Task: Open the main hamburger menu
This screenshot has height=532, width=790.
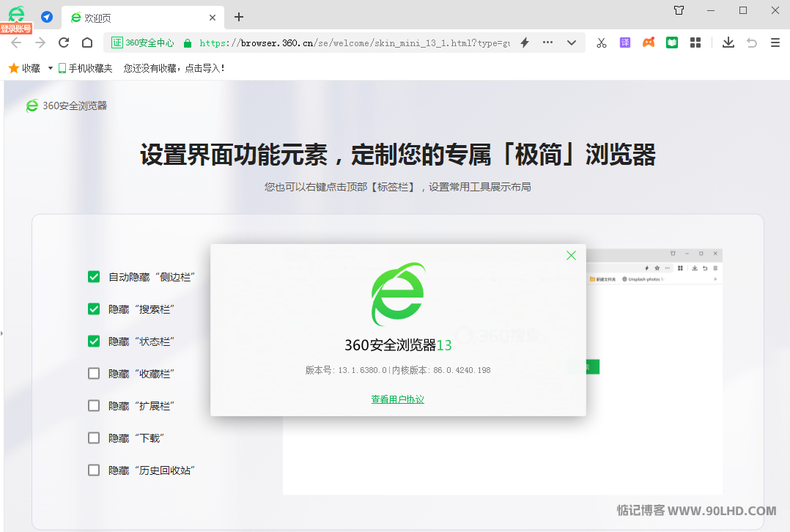Action: (775, 43)
